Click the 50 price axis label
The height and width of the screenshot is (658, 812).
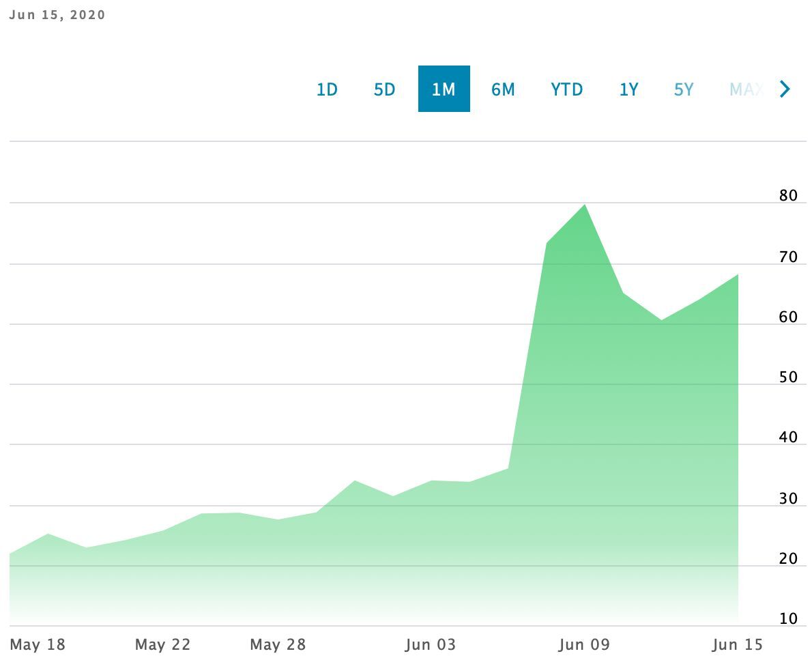tap(788, 377)
